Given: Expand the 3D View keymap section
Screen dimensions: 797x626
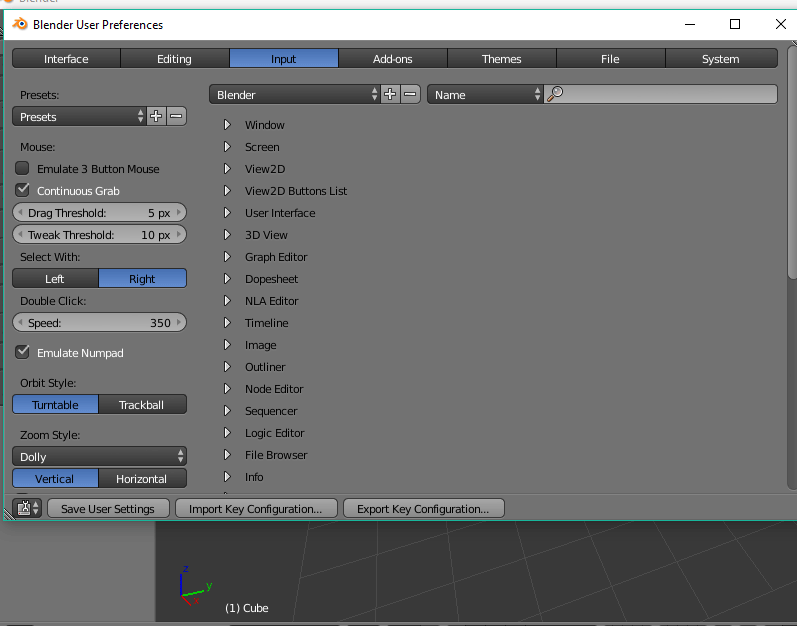Looking at the screenshot, I should [227, 234].
